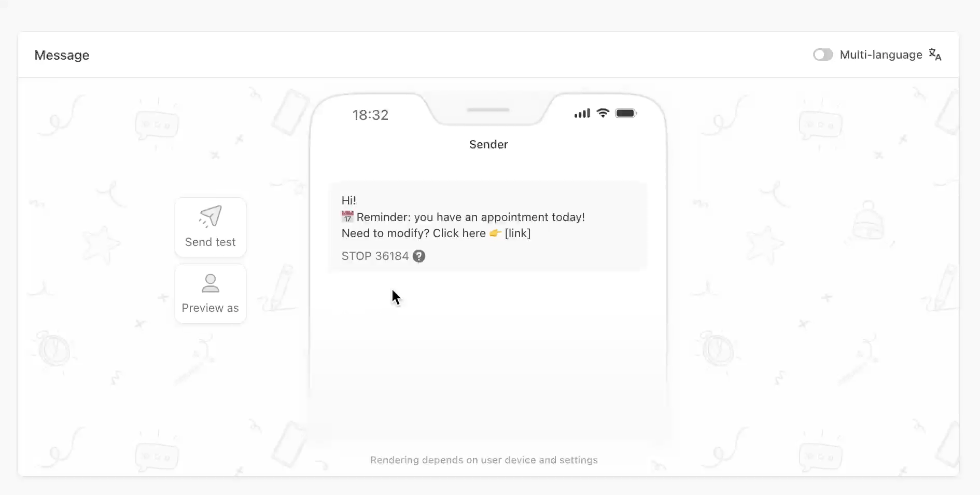Click the pointing hand emoji before [link]

[x=495, y=233]
